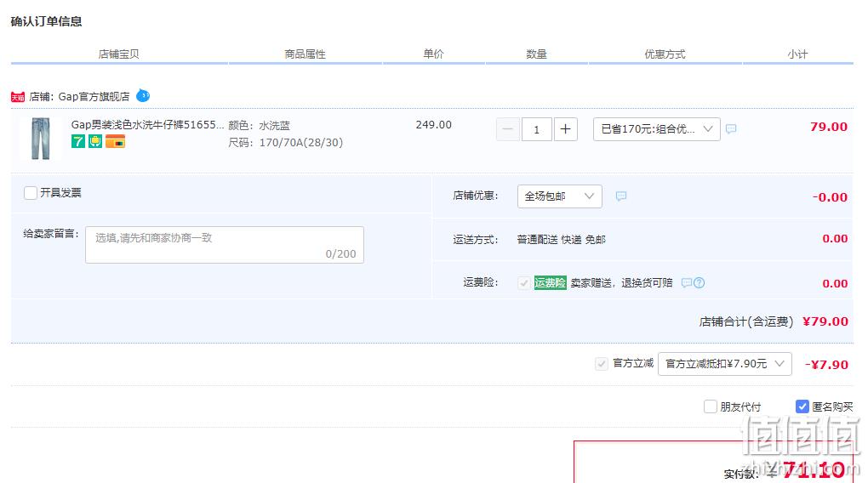Click the -¥7.90 discount amount

(826, 365)
